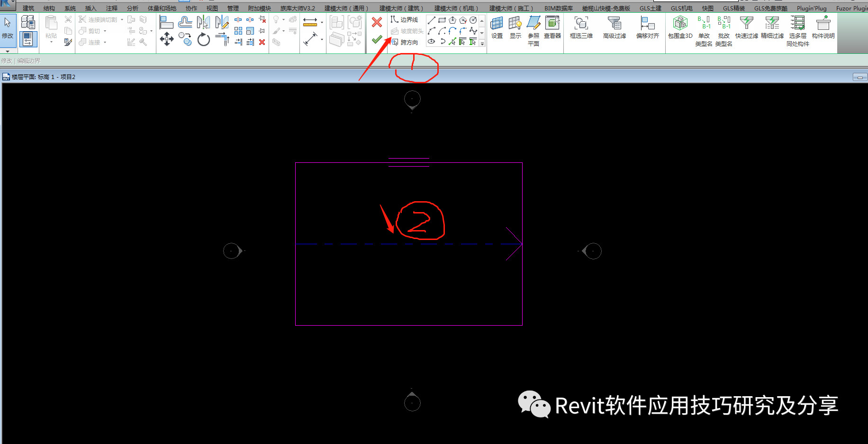The height and width of the screenshot is (444, 868).
Task: Expand the Select panel dropdown under 修改
Action: 8,51
